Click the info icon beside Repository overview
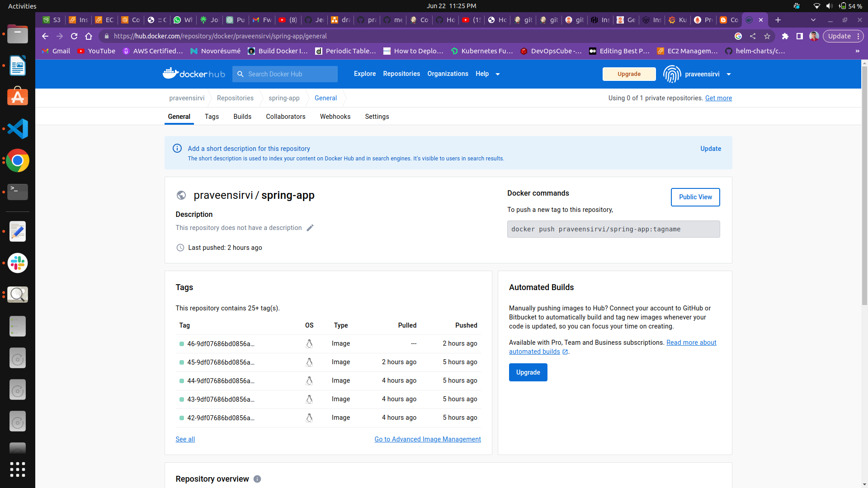868x488 pixels. click(x=257, y=479)
